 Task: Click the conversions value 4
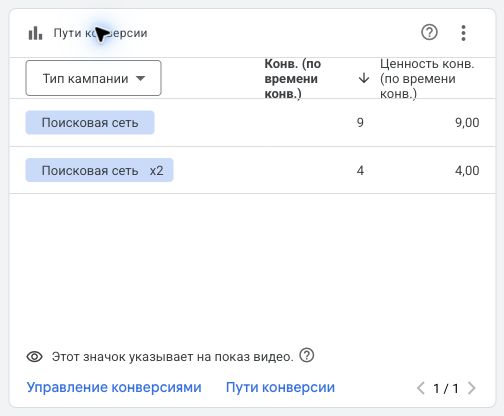click(360, 171)
